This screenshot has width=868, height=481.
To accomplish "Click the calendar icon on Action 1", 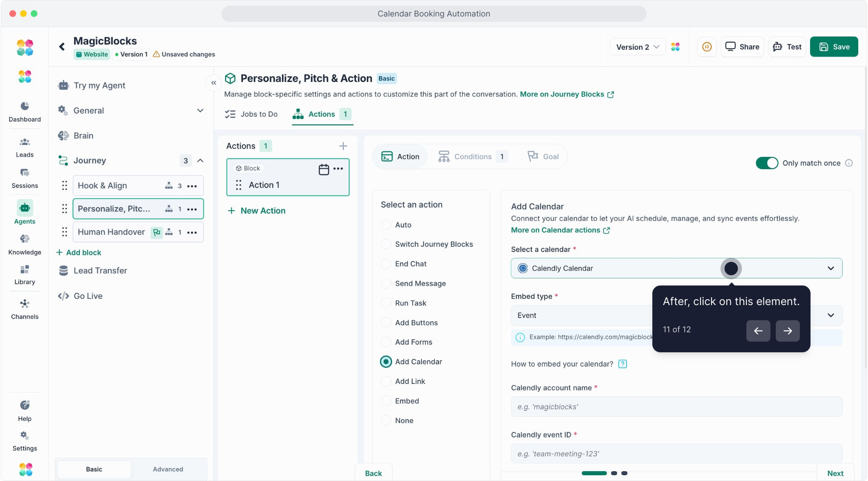I will click(324, 169).
